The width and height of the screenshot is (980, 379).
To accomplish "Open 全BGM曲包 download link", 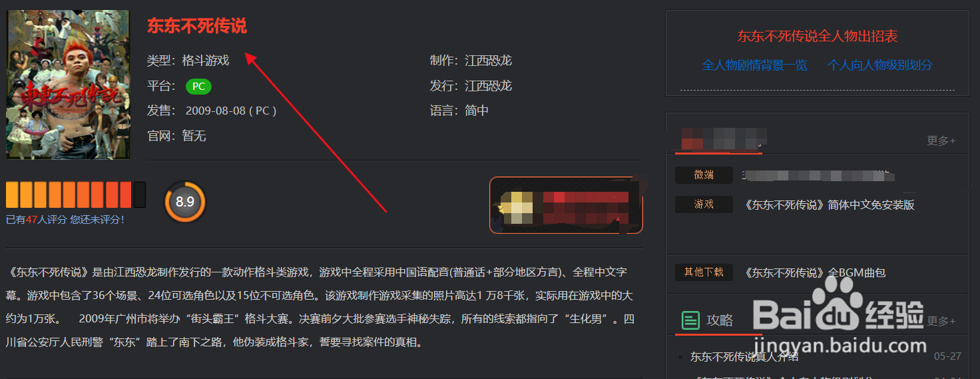I will pyautogui.click(x=815, y=272).
